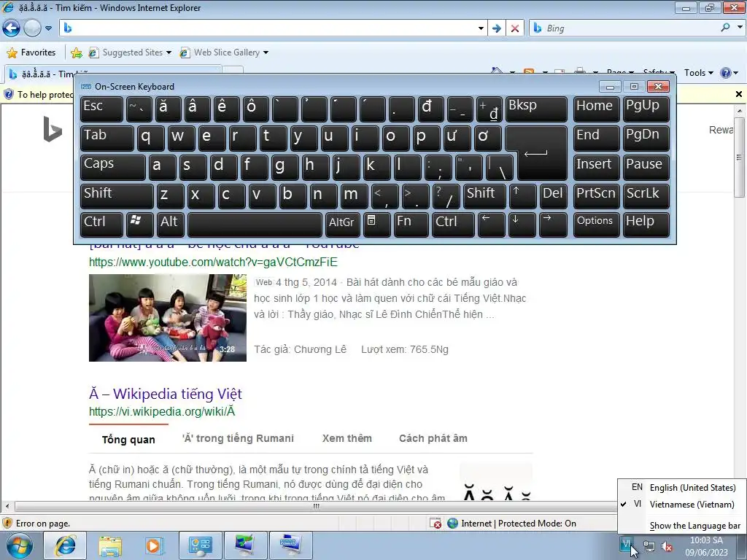The height and width of the screenshot is (560, 747).
Task: Click the context menu key on keyboard
Action: click(376, 225)
